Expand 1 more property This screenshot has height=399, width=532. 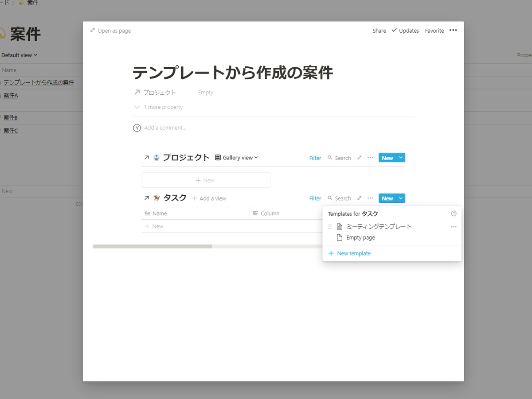pos(158,107)
